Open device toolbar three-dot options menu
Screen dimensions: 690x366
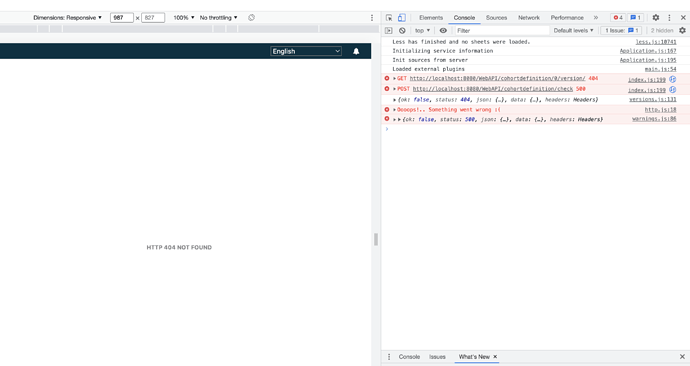372,18
